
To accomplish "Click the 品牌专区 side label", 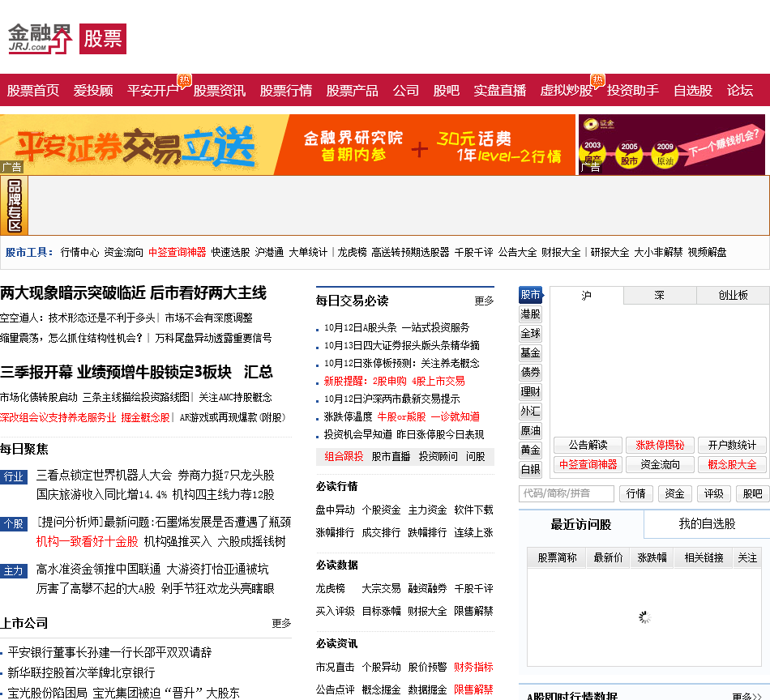I will (x=15, y=205).
